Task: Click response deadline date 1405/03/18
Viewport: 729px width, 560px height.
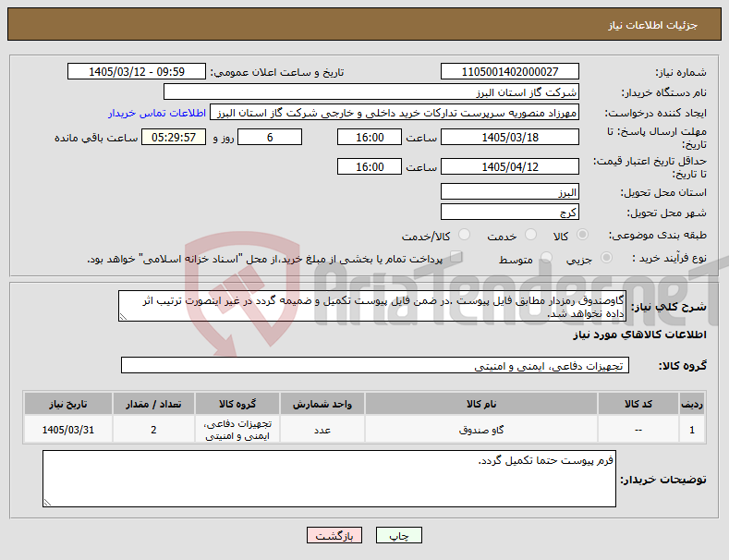Action: click(x=509, y=137)
